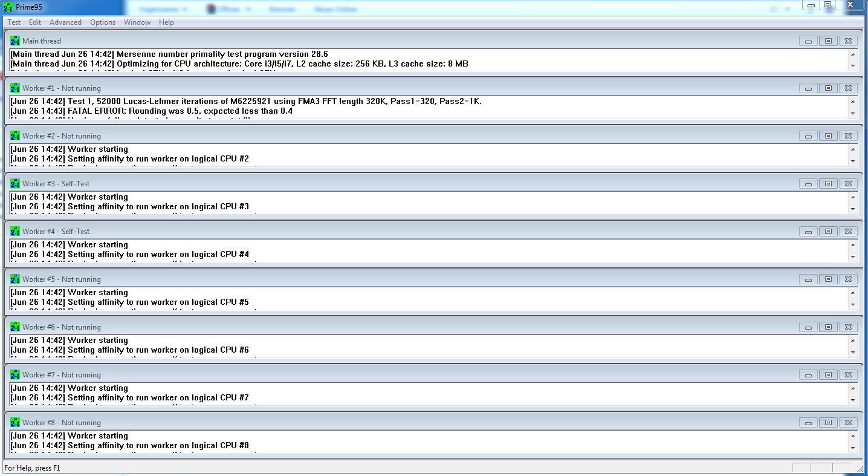This screenshot has width=868, height=476.
Task: Click the Lucas-Lehmer iterations of M6225921 line
Action: click(246, 102)
